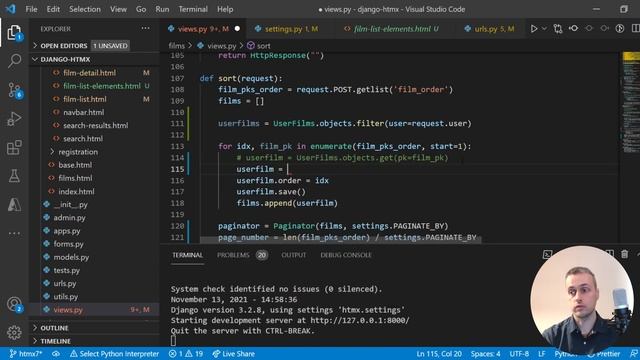
Task: Click the horizontal scrollbar under the code editor
Action: pyautogui.click(x=341, y=240)
